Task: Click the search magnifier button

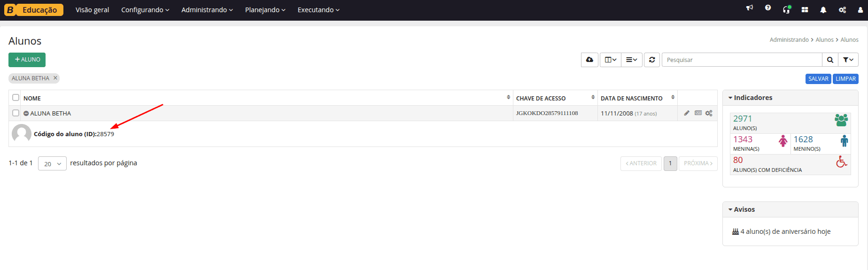Action: pos(830,60)
